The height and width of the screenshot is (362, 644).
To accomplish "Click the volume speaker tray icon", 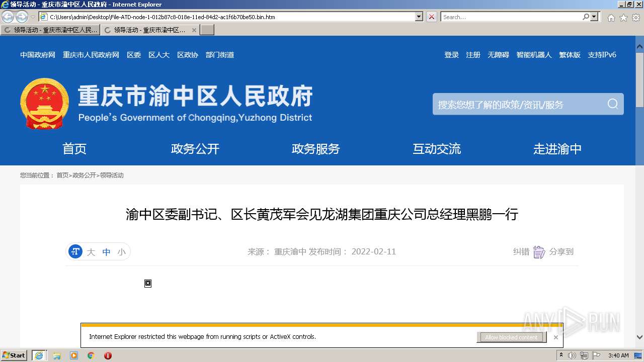I will (572, 355).
